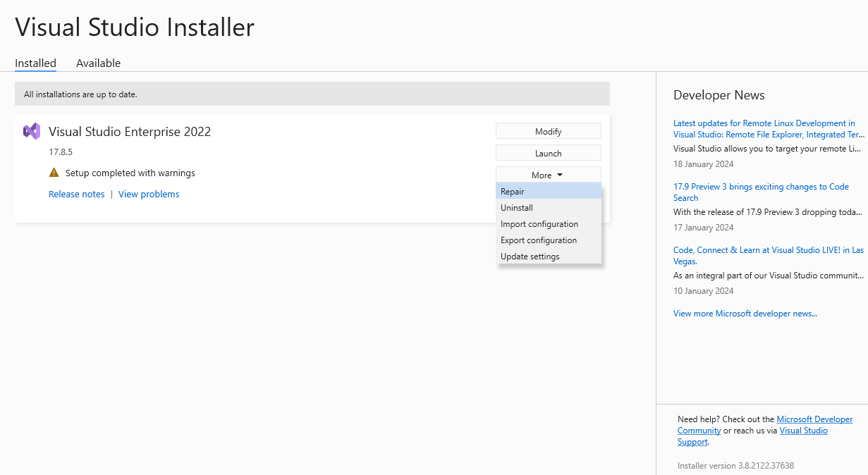Launch Visual Studio Enterprise 2022

pos(549,153)
